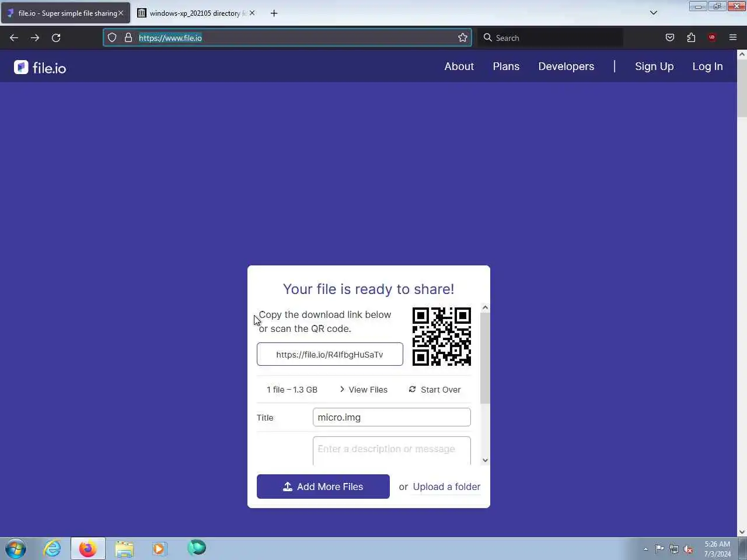Open Windows Media Player from taskbar
The height and width of the screenshot is (560, 747).
click(x=159, y=548)
